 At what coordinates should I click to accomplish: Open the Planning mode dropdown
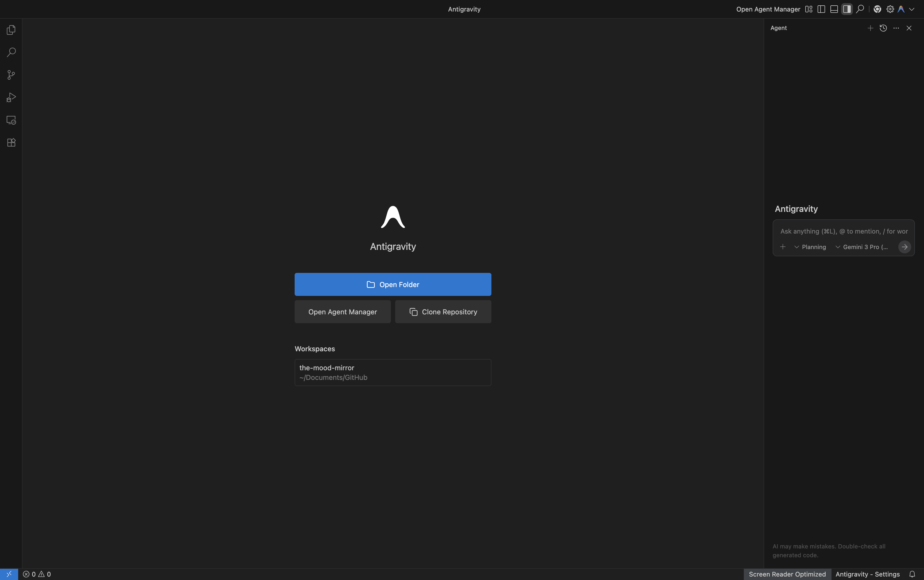point(810,247)
